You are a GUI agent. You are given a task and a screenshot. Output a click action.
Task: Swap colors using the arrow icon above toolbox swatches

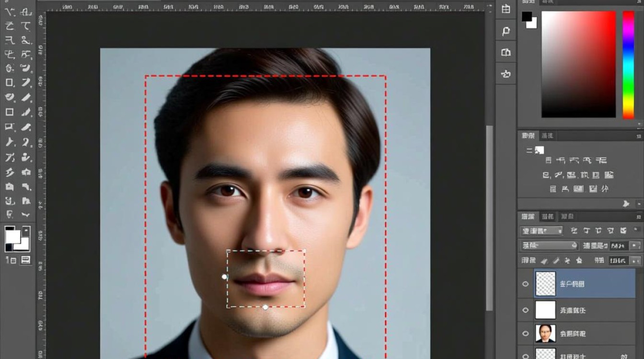[26, 230]
